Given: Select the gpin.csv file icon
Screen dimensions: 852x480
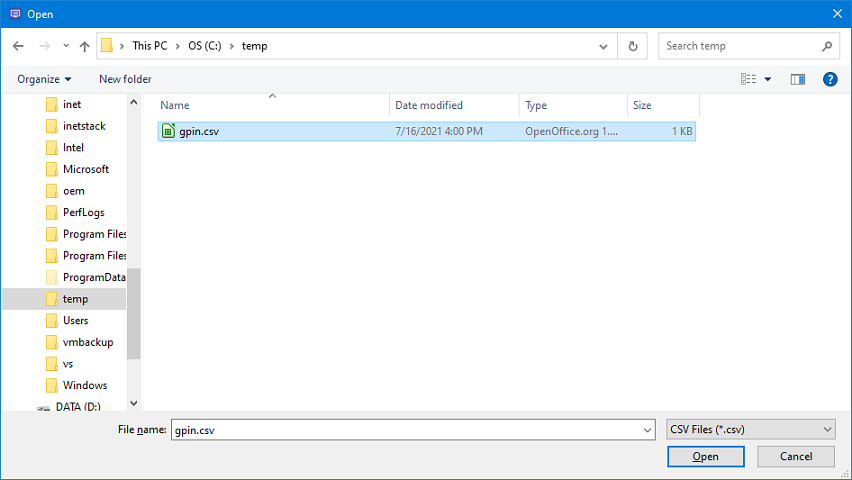Looking at the screenshot, I should (169, 131).
